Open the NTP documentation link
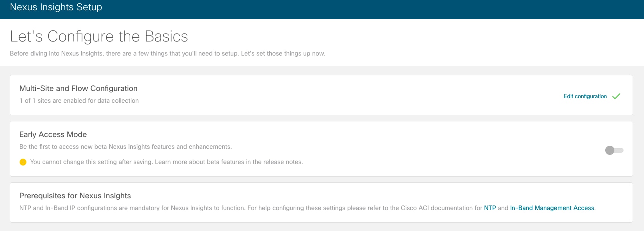The height and width of the screenshot is (231, 644). [490, 208]
